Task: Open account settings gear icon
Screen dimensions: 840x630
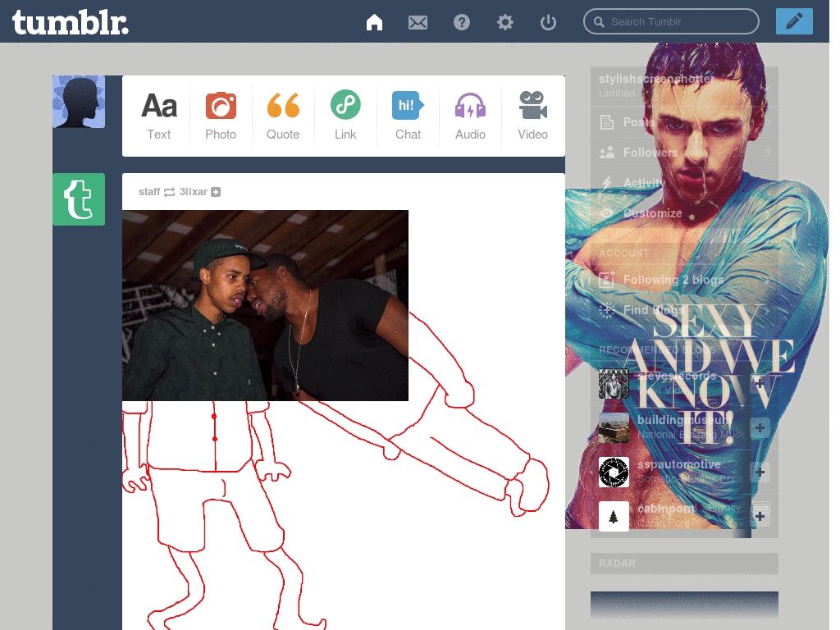Action: coord(505,22)
